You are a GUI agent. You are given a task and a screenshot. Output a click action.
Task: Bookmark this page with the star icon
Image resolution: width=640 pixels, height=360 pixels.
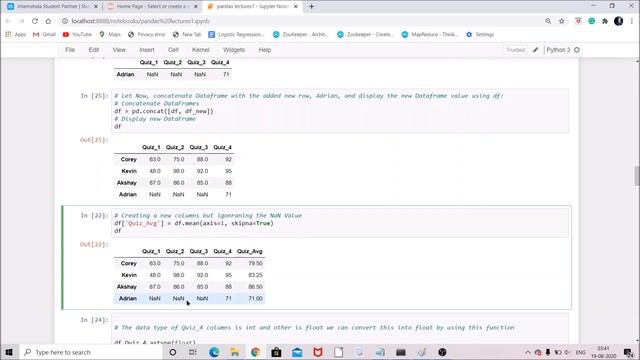[x=562, y=21]
